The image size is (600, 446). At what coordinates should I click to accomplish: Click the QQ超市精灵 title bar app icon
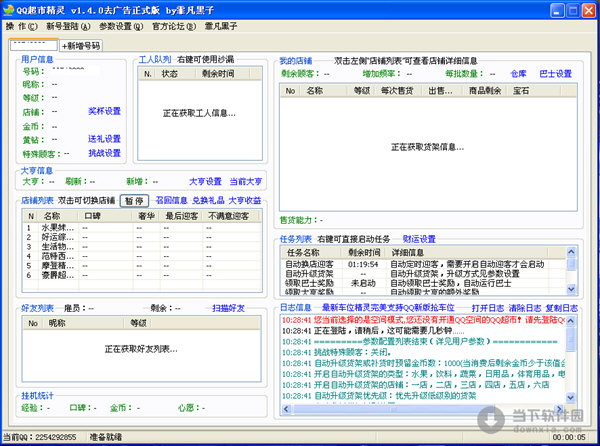[10, 8]
